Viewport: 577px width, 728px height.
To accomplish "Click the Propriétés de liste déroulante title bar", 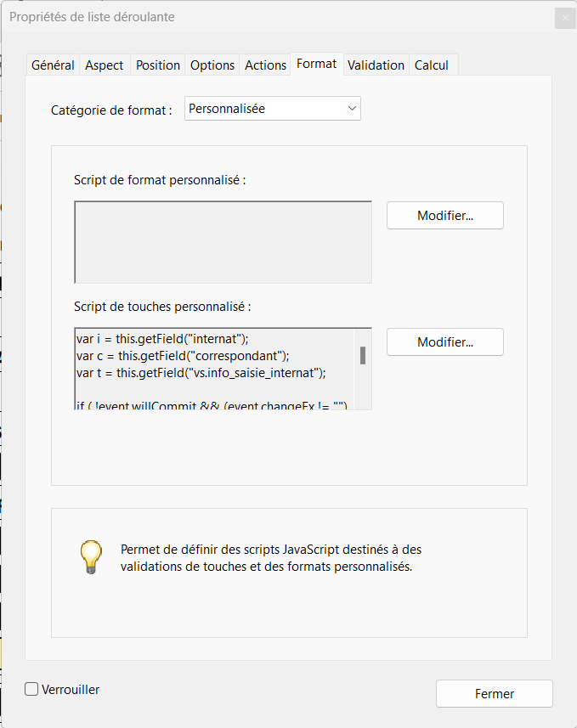I will [255, 18].
